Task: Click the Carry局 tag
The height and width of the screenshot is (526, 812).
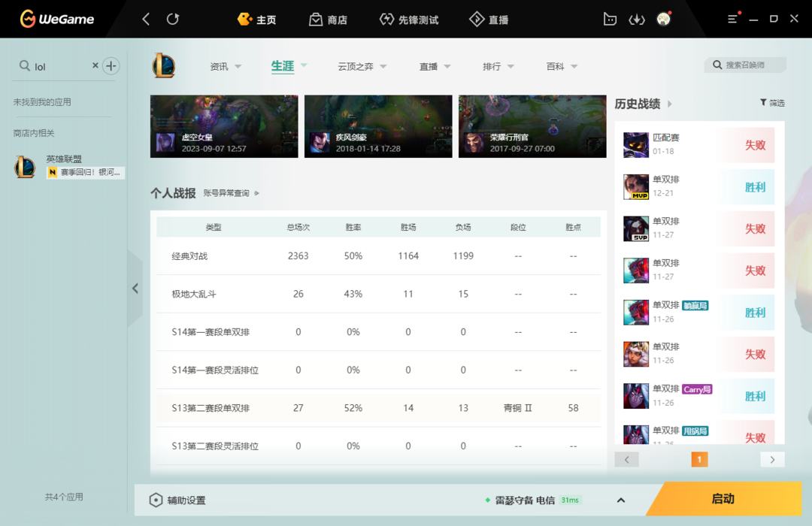Action: tap(697, 389)
